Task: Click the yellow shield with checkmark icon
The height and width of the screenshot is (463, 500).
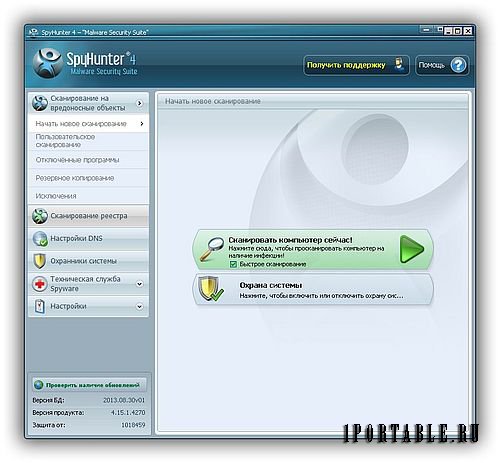Action: pyautogui.click(x=210, y=289)
